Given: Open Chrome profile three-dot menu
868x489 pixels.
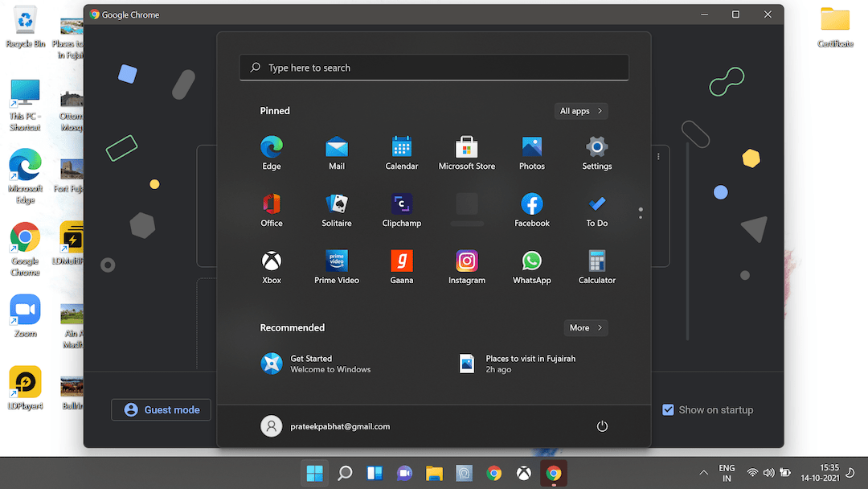Looking at the screenshot, I should coord(658,157).
